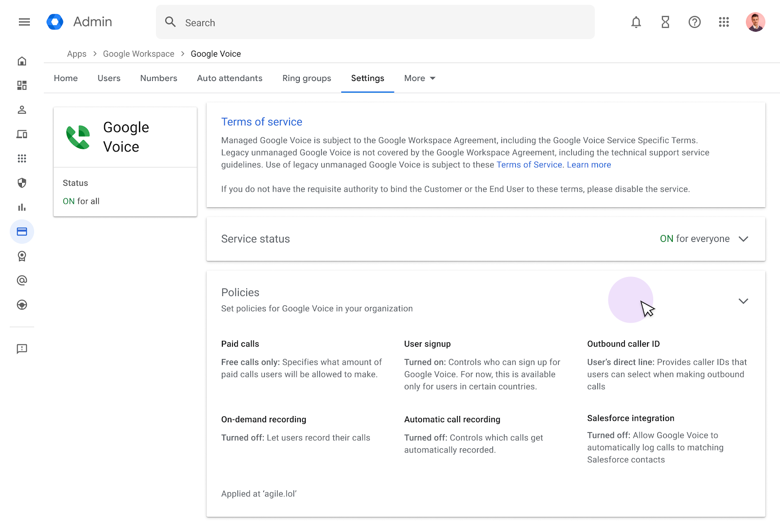The height and width of the screenshot is (532, 780).
Task: Open the Directory person icon in sidebar
Action: tap(22, 110)
